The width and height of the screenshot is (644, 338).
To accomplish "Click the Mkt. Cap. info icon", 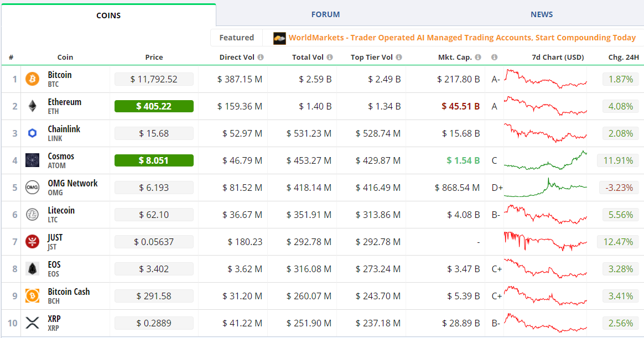I will coord(478,57).
